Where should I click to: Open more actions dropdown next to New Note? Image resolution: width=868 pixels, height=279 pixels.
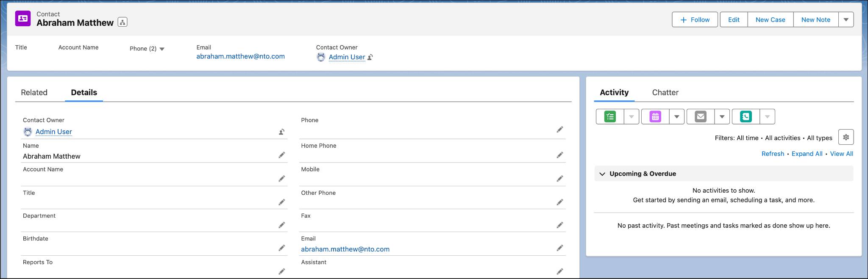point(846,19)
